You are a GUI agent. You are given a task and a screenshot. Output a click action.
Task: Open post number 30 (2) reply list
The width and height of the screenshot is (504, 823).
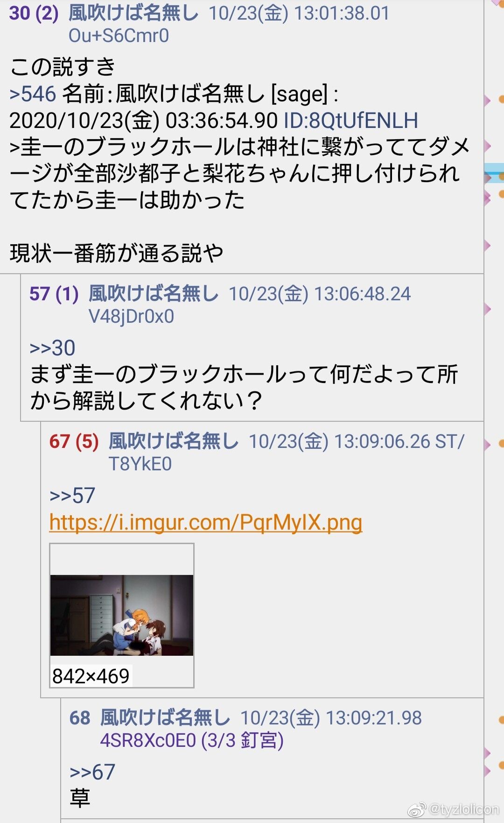(34, 13)
